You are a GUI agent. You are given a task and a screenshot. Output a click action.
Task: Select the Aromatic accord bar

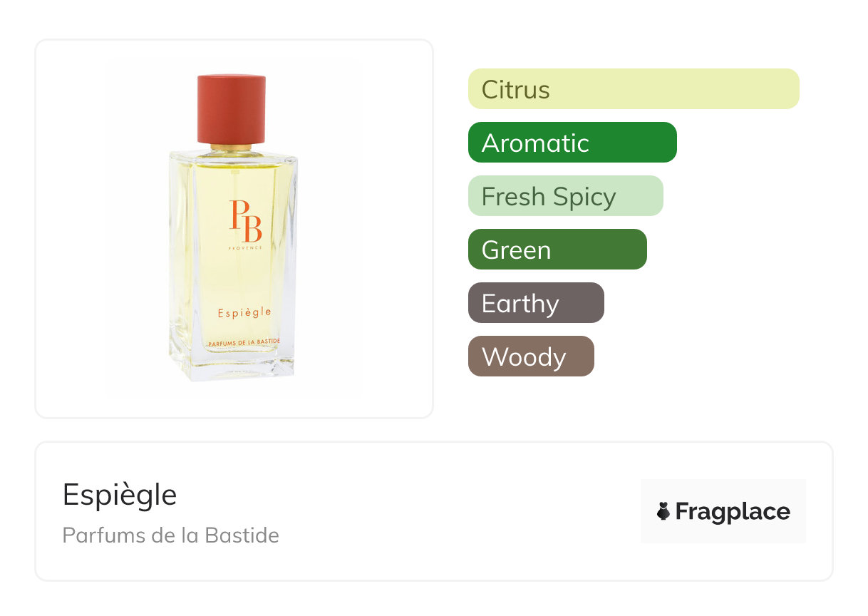click(572, 143)
